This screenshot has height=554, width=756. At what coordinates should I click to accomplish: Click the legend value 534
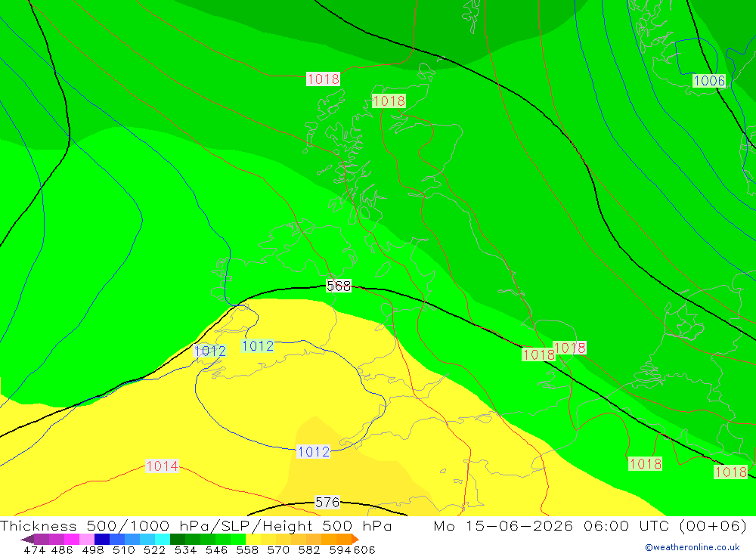click(x=186, y=549)
